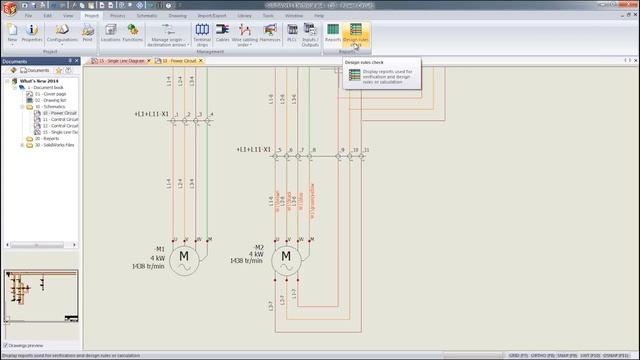Image resolution: width=640 pixels, height=360 pixels.
Task: Expand the 30 - SolidWorks Files folder
Action: click(22, 145)
